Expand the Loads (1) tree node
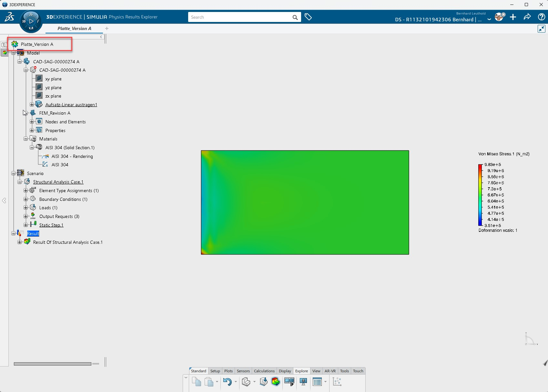The width and height of the screenshot is (548, 392). tap(26, 208)
